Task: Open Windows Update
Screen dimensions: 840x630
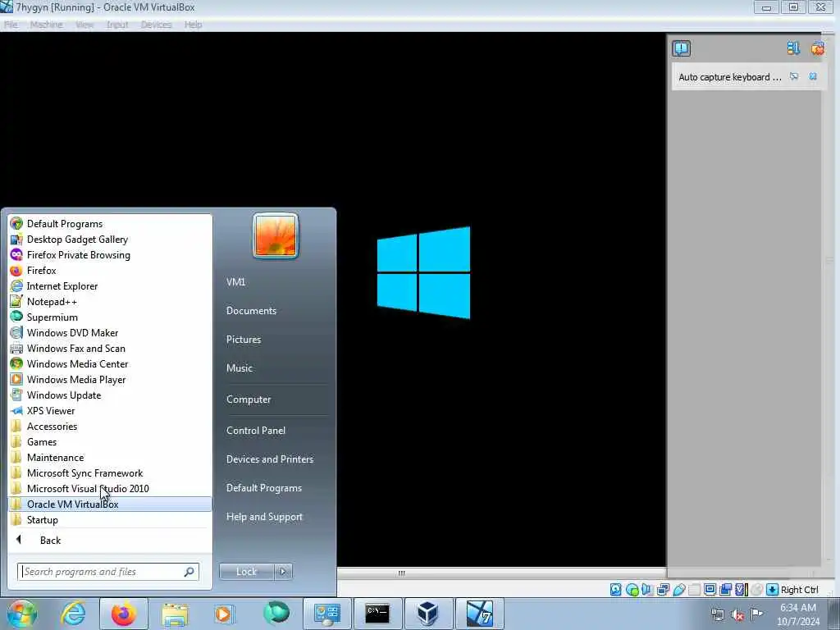Action: pyautogui.click(x=110, y=395)
